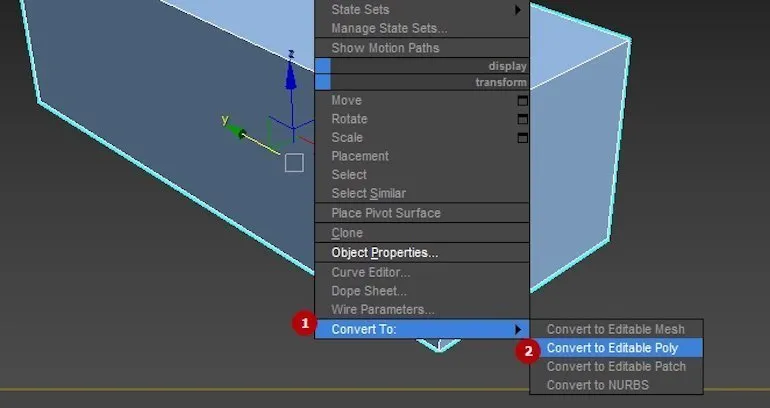Choose Convert to Editable Mesh
The image size is (770, 408).
click(614, 329)
